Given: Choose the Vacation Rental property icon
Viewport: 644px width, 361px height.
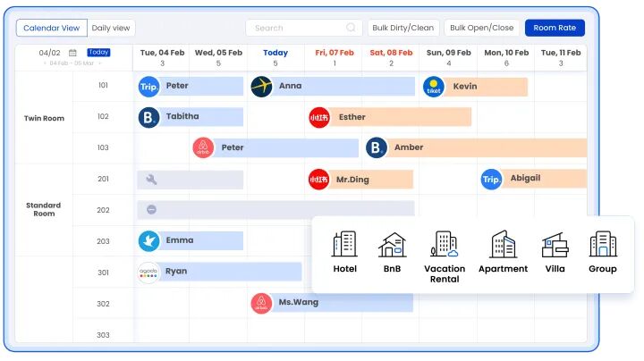Looking at the screenshot, I should pos(444,245).
